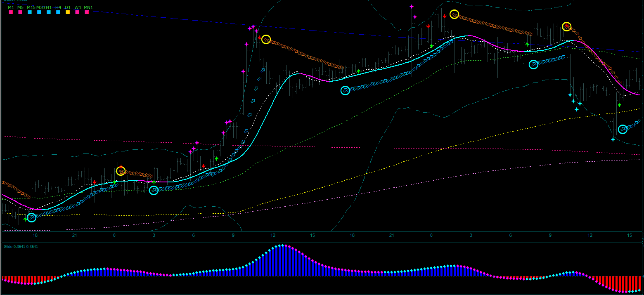Select the M15 timeframe label
Viewport: 644px width, 295px height.
31,7
